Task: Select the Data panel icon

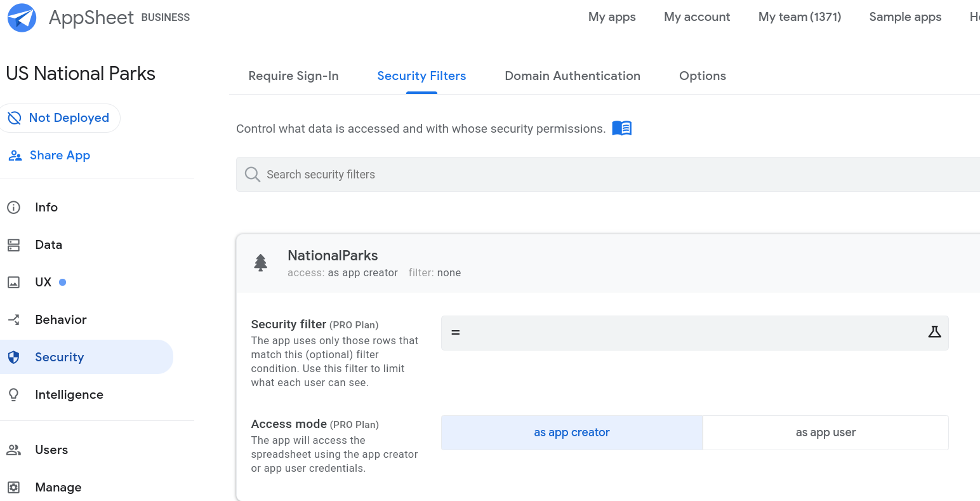Action: 14,244
